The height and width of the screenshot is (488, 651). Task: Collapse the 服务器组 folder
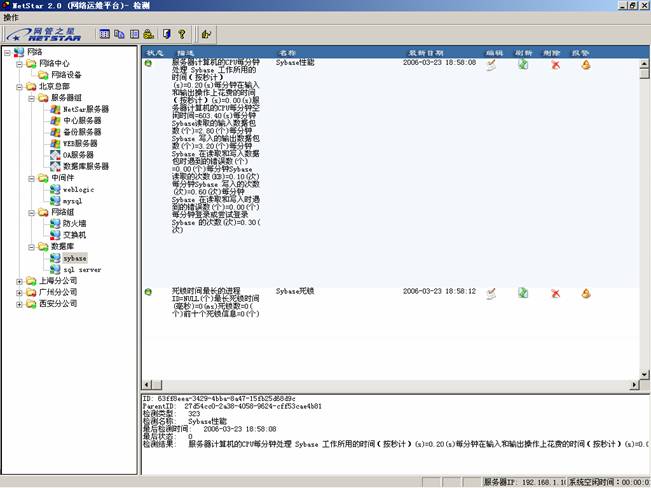[31, 98]
